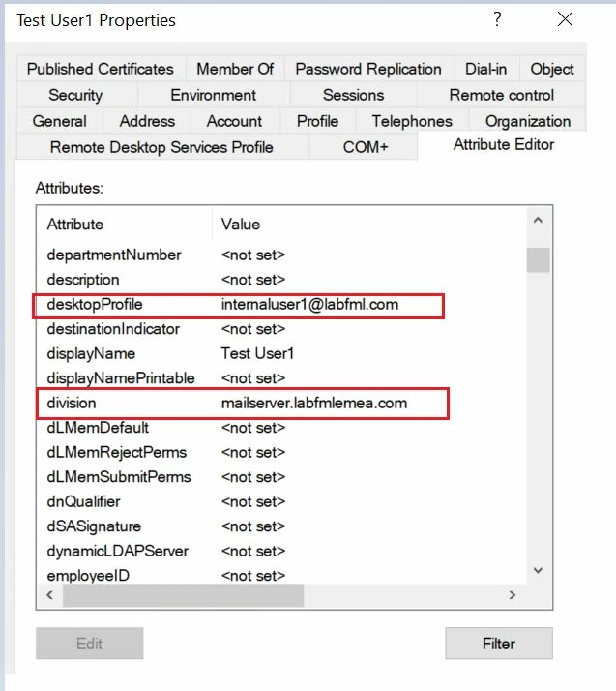Click the vertical scrollbar thumb
Image resolution: width=616 pixels, height=691 pixels.
tap(538, 260)
